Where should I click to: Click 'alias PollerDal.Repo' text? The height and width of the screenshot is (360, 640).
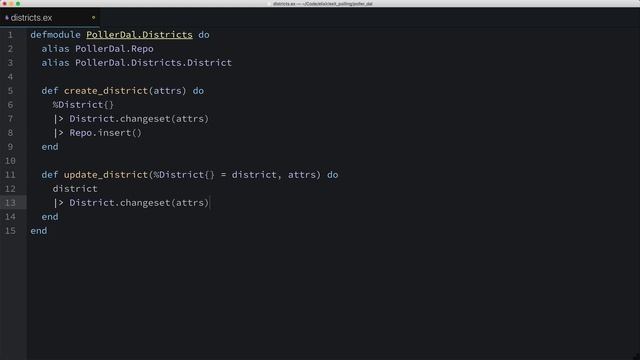[x=98, y=49]
